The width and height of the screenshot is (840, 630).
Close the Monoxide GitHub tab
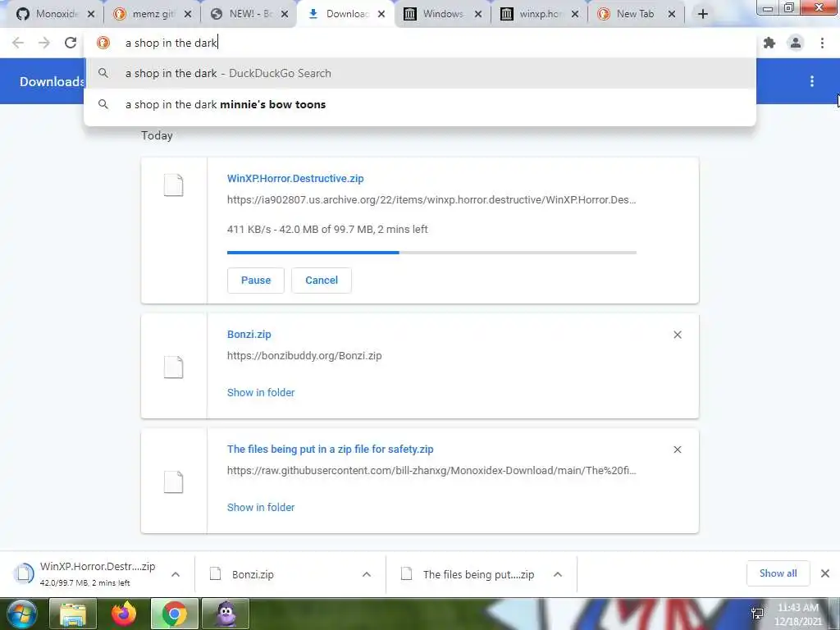pyautogui.click(x=91, y=14)
